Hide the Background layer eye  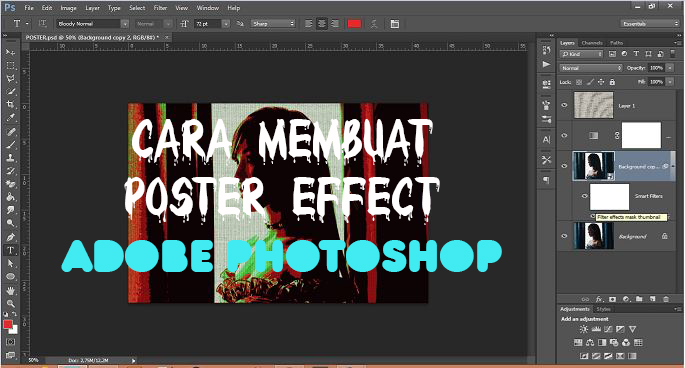click(564, 236)
